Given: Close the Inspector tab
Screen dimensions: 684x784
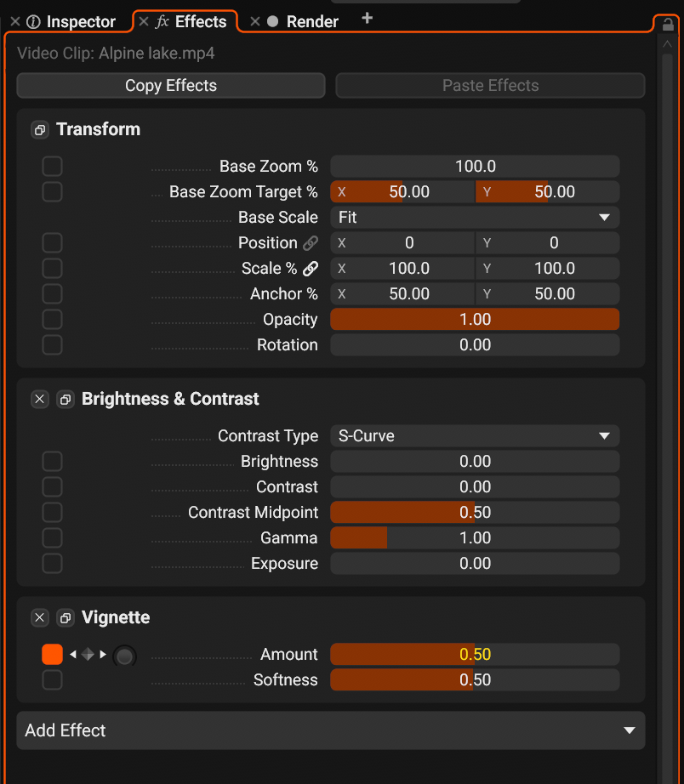Looking at the screenshot, I should coord(15,21).
